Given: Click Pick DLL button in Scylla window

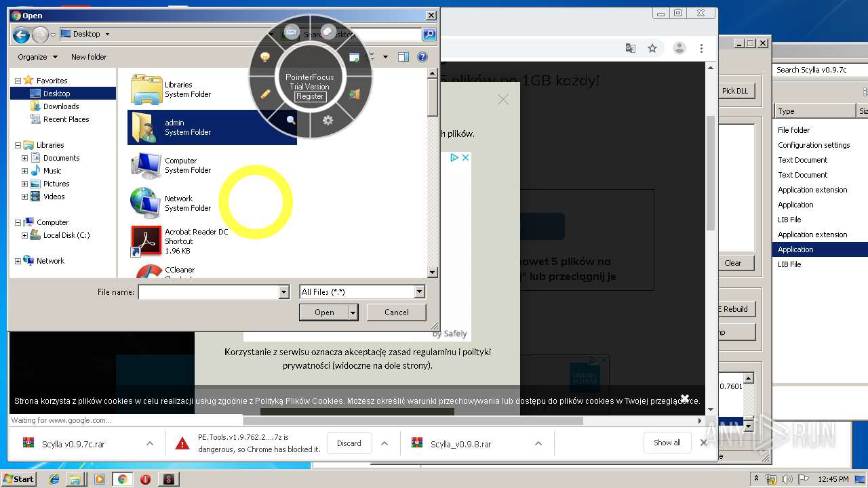Looking at the screenshot, I should (735, 91).
